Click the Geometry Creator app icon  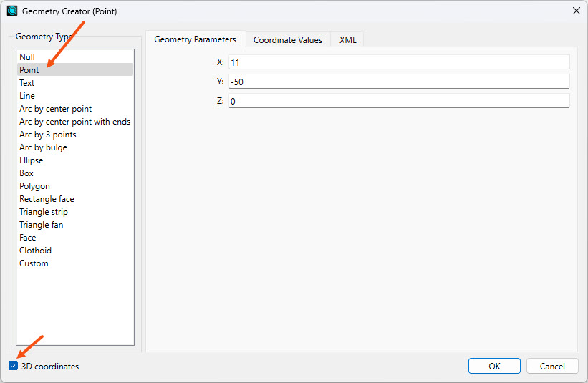12,11
